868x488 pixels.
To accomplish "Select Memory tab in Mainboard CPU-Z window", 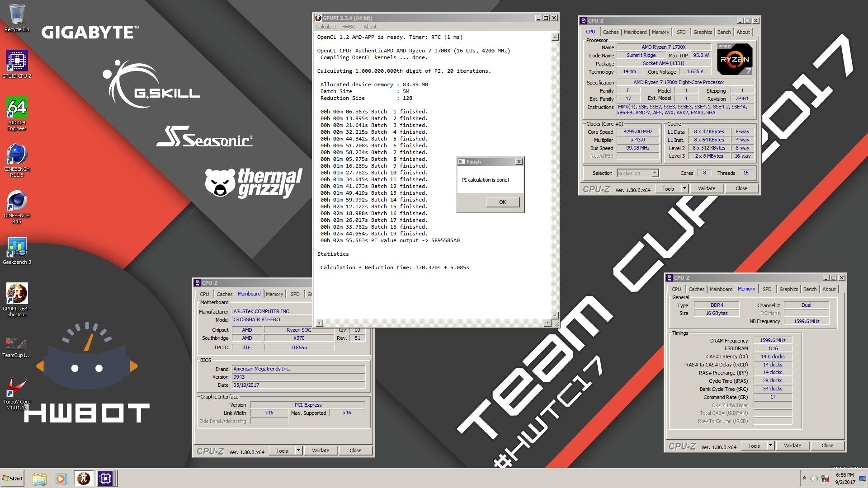I will point(274,294).
